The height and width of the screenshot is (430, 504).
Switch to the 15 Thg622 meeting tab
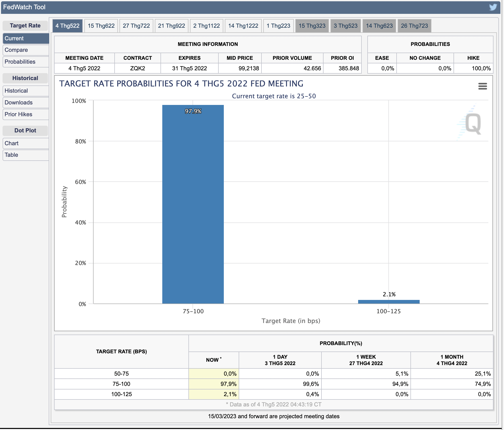[x=101, y=26]
